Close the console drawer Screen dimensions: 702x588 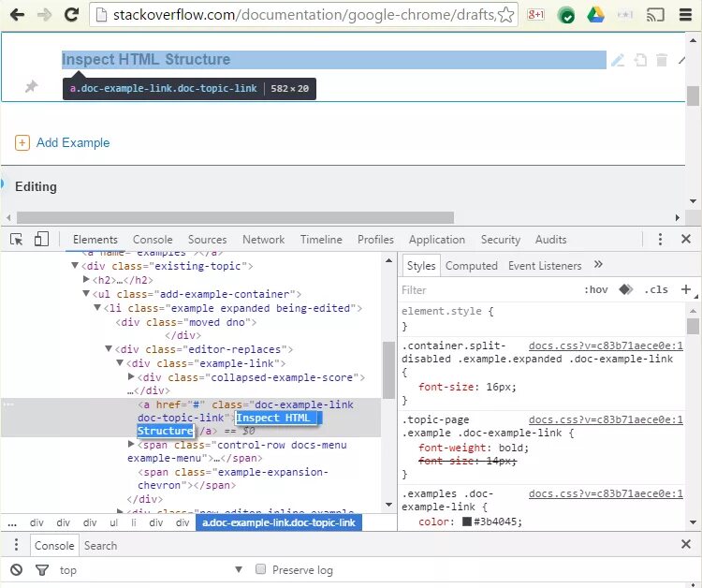tap(686, 544)
